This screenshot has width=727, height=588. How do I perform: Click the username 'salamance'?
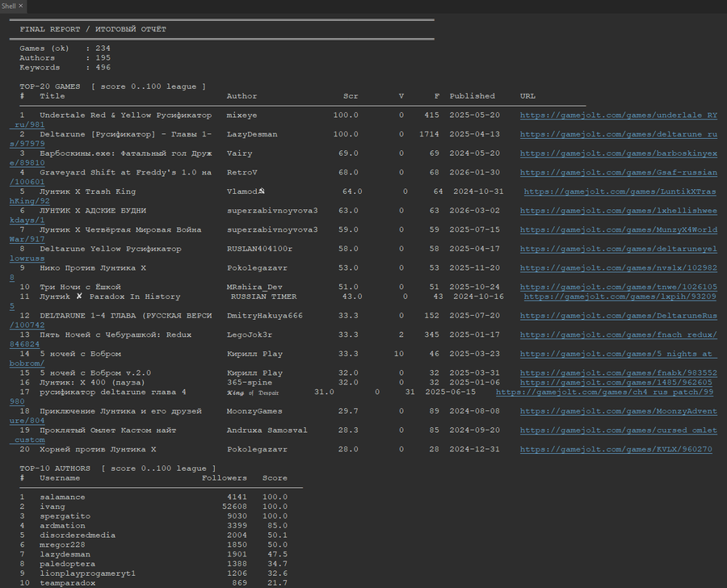point(62,497)
